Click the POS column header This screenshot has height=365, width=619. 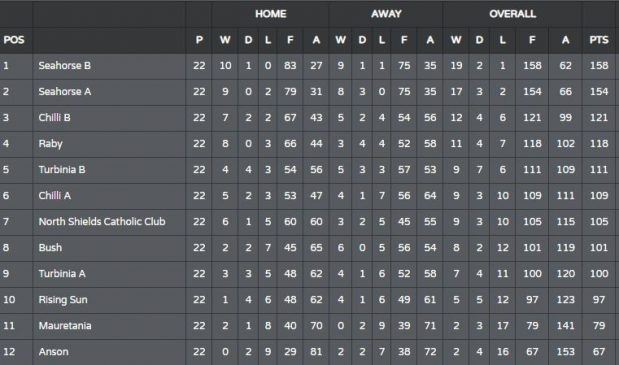[14, 40]
